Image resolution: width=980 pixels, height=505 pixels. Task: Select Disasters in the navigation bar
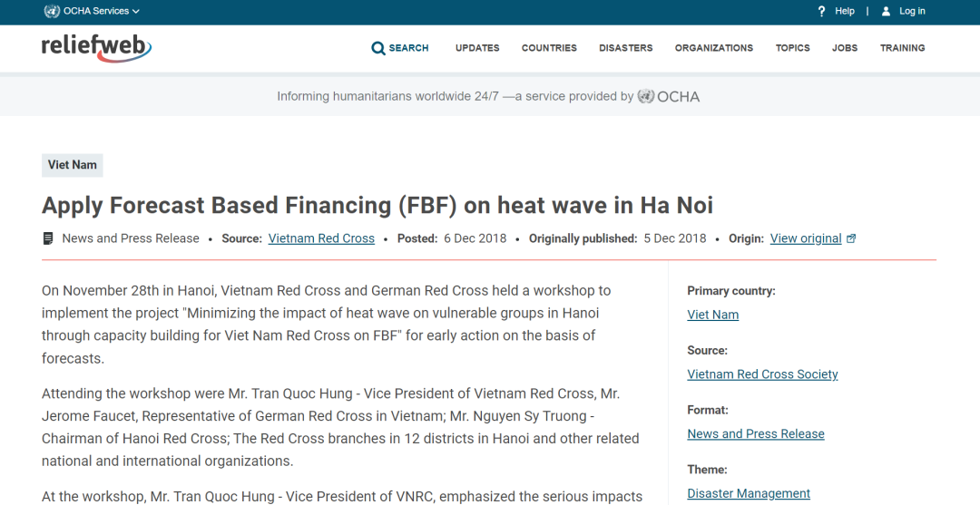625,48
